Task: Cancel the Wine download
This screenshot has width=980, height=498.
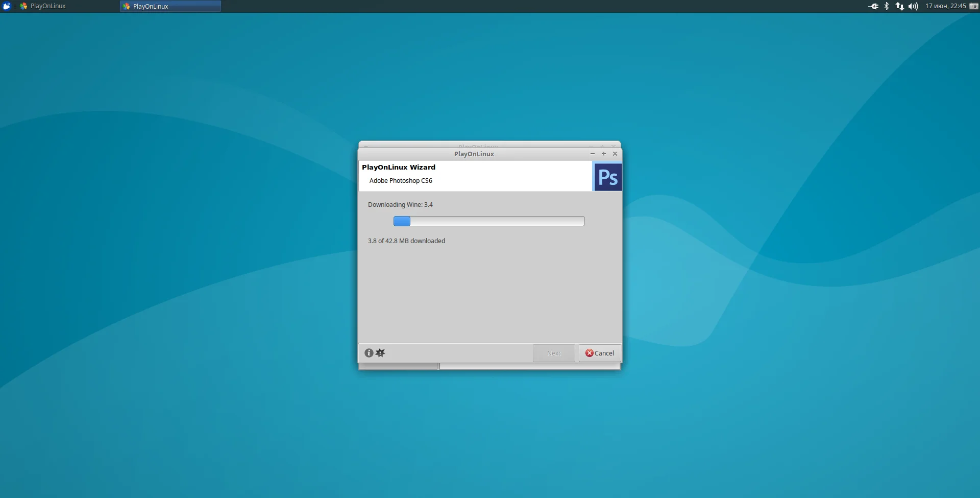Action: pos(600,353)
